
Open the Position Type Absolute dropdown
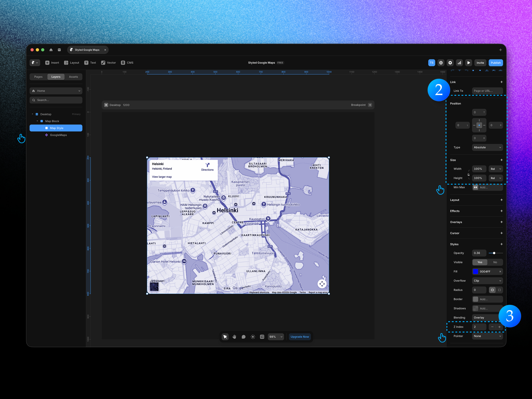(x=487, y=147)
